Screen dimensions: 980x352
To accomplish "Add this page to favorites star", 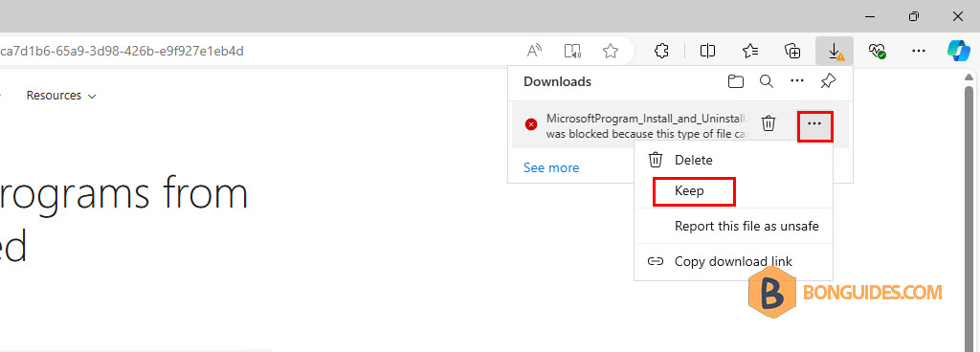I will coord(611,52).
